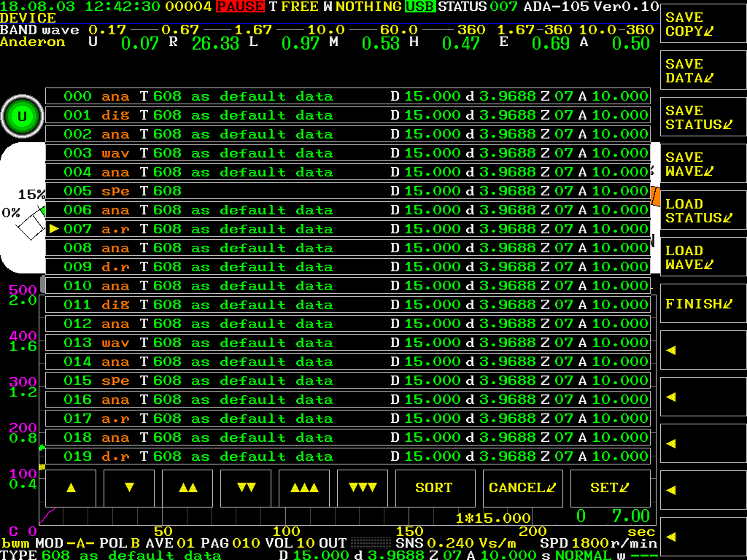Click the single up arrow button
Viewport: 747px width, 560px height.
pos(71,488)
